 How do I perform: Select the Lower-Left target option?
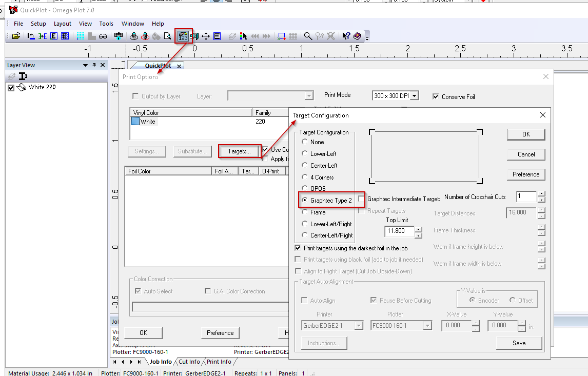pos(304,153)
